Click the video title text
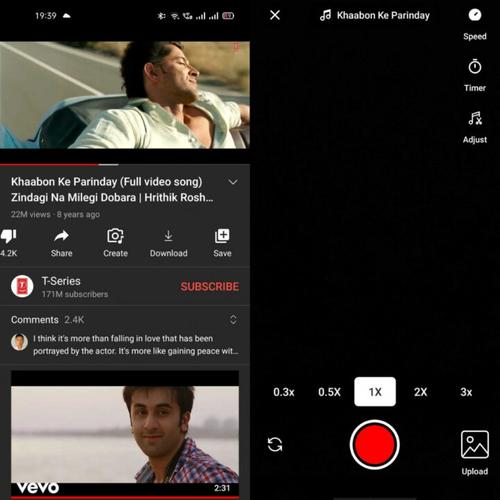Screen dimensions: 500x500 point(112,190)
